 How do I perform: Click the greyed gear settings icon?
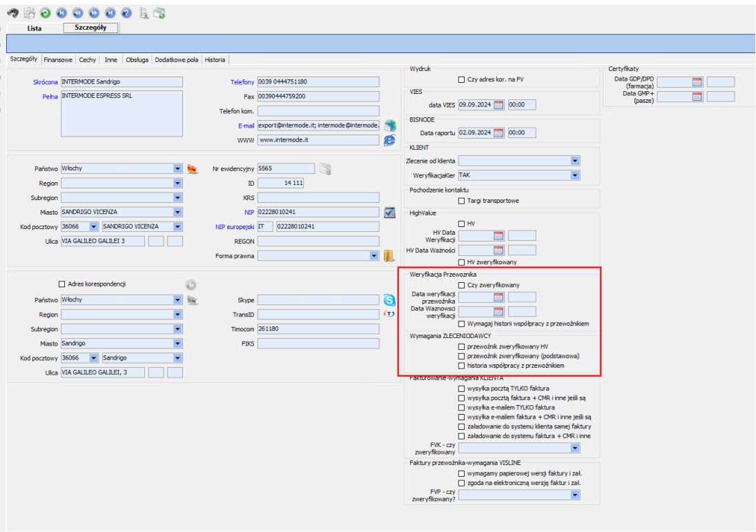click(x=30, y=13)
